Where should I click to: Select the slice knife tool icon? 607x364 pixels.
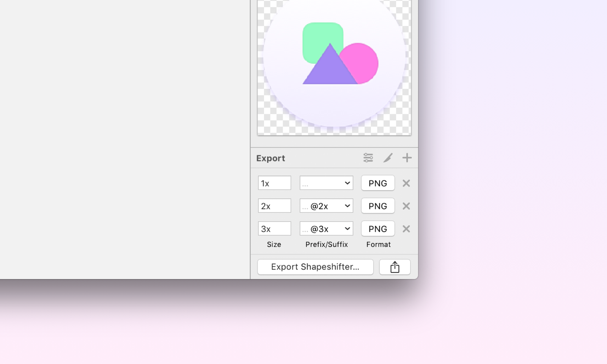tap(388, 158)
